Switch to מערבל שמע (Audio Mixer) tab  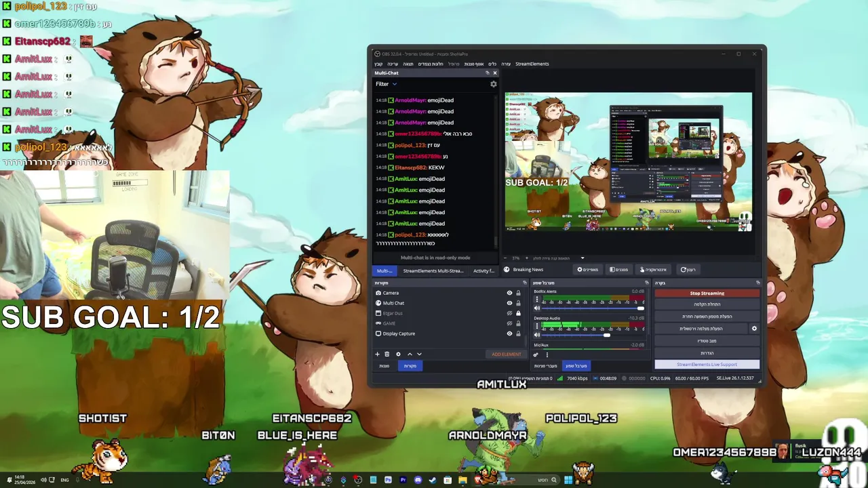click(576, 366)
